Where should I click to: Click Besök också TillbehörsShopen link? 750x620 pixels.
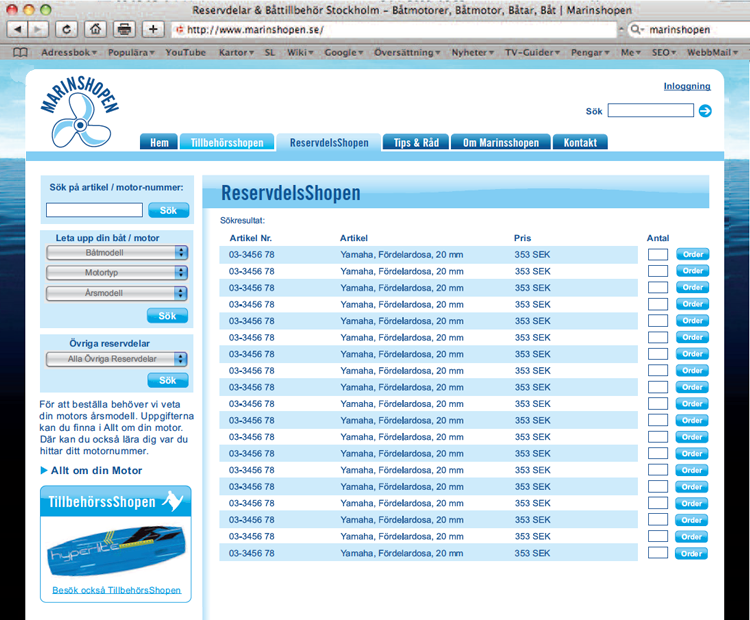click(116, 590)
